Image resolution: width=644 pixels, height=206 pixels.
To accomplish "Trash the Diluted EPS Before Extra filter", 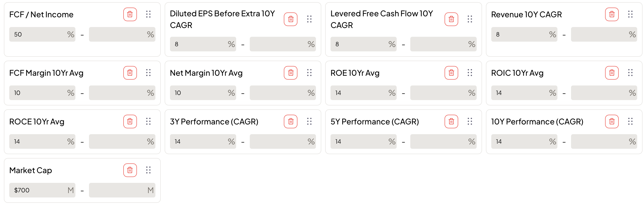I will [290, 19].
